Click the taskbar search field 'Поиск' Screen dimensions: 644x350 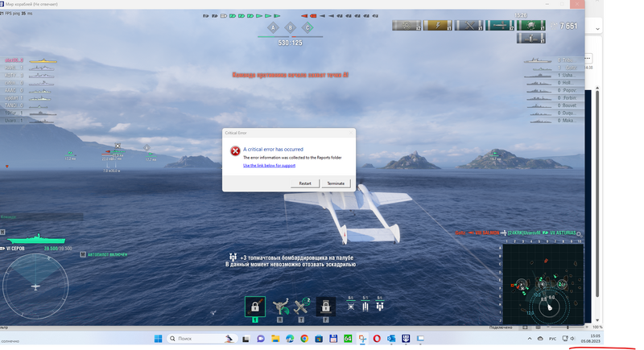[202, 339]
